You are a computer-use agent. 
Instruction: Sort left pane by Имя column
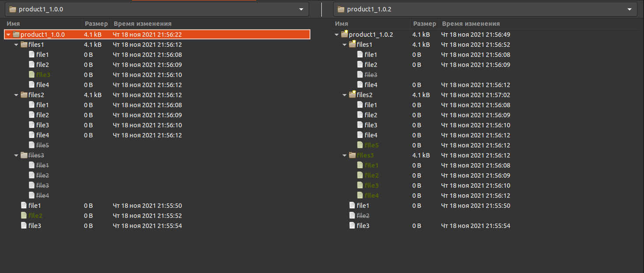pyautogui.click(x=42, y=24)
